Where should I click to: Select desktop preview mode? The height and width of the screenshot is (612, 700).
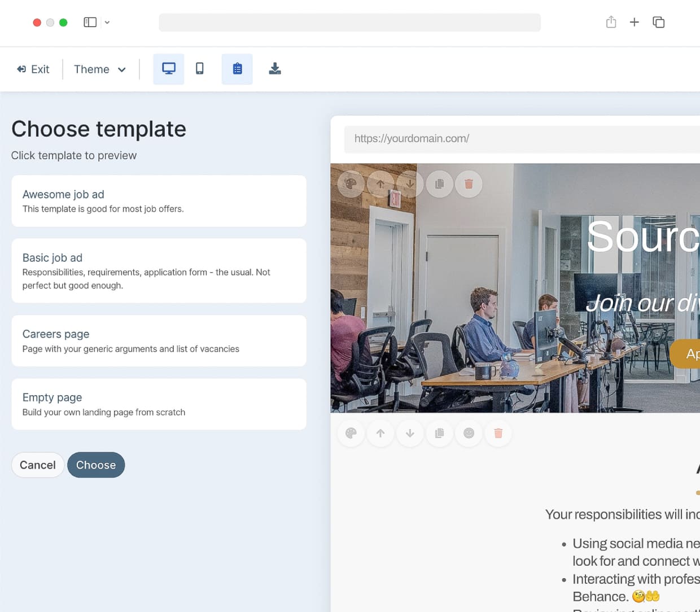point(168,68)
